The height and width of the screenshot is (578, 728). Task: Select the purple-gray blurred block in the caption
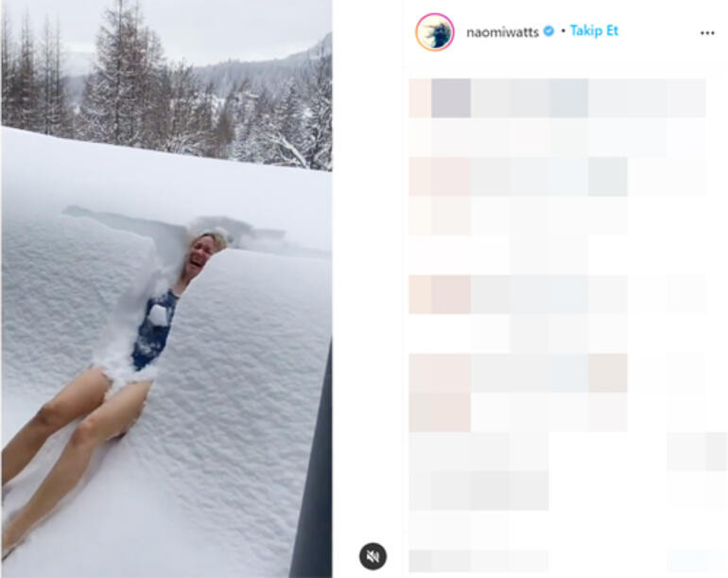tap(451, 98)
